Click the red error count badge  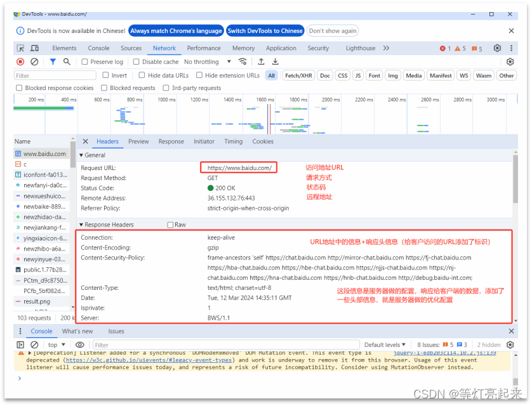pos(445,48)
